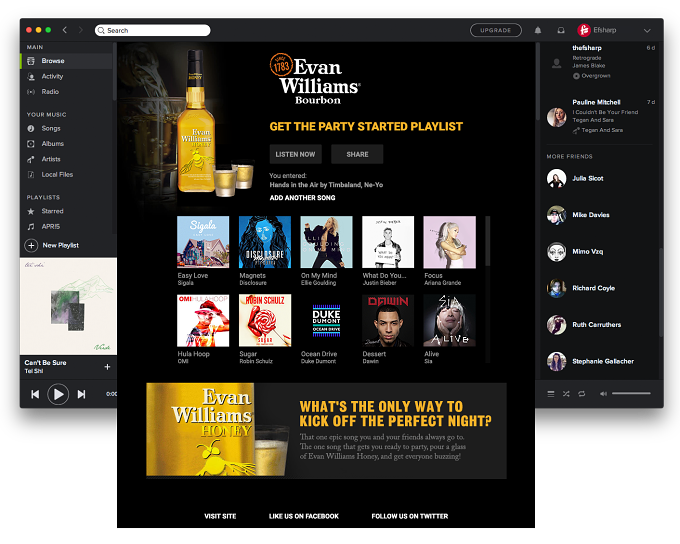Click the back navigation arrow

click(65, 30)
